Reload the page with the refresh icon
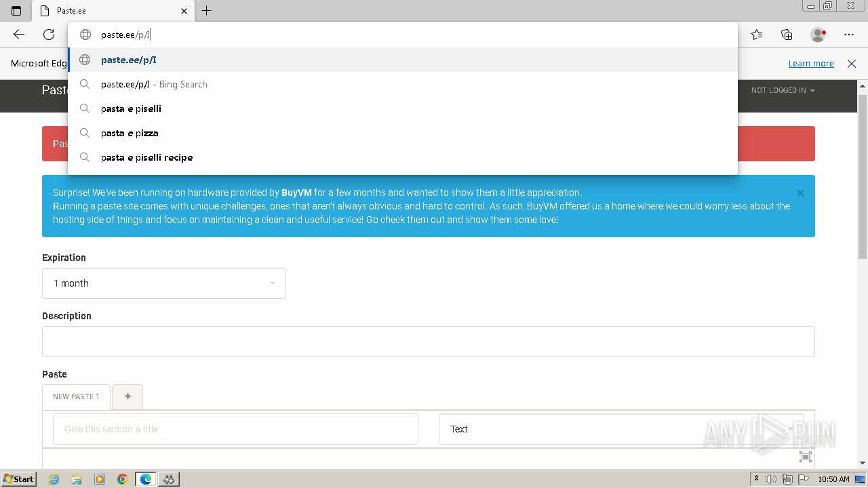 (x=49, y=35)
